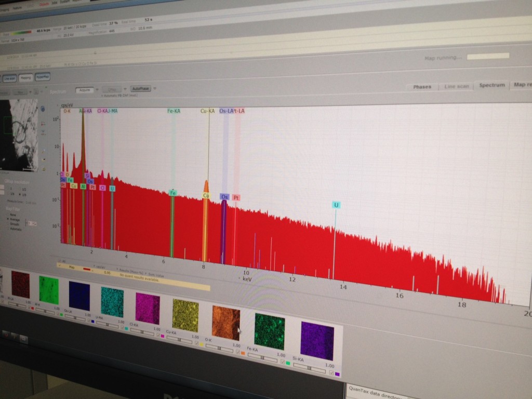This screenshot has width=532, height=399.
Task: Click the Cu peak label marker
Action: (206, 195)
